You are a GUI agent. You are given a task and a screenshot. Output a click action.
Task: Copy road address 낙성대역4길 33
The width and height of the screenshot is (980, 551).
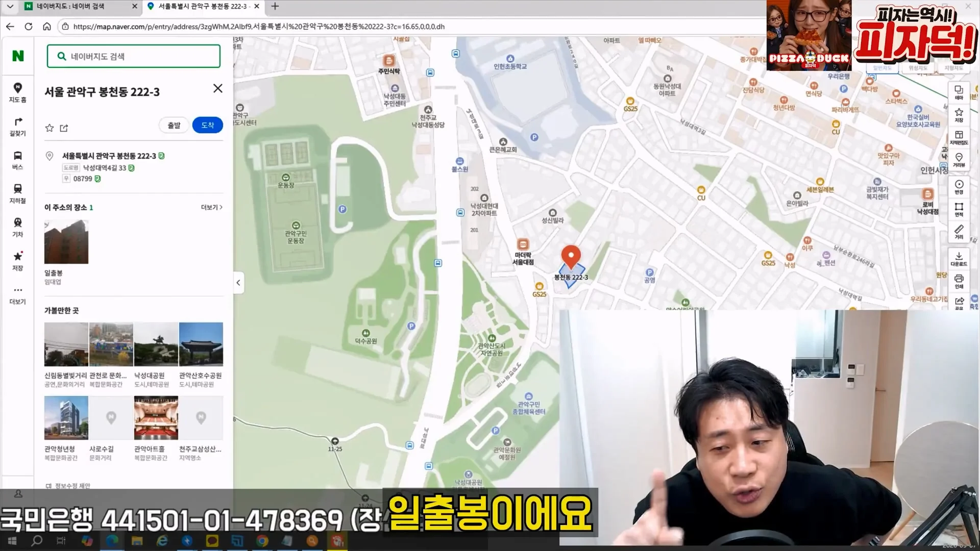pyautogui.click(x=131, y=168)
